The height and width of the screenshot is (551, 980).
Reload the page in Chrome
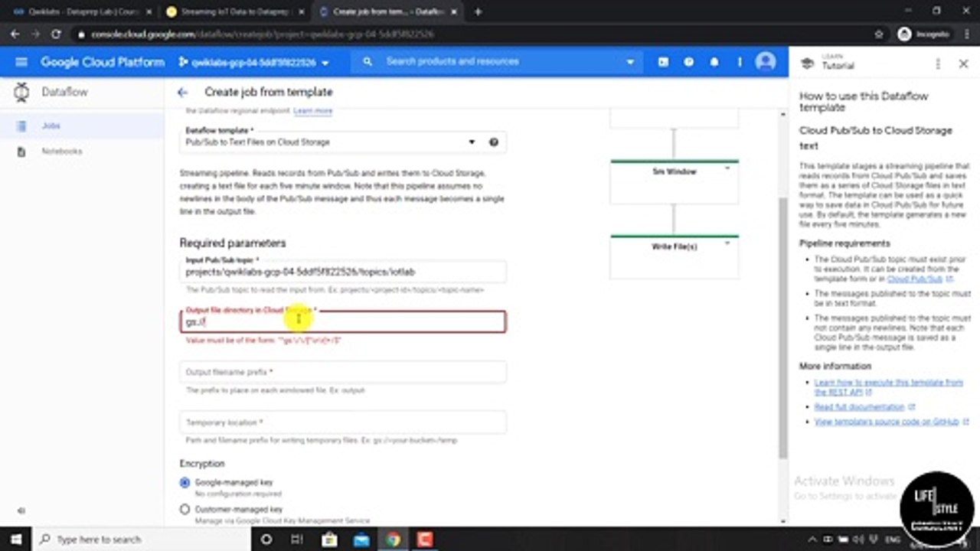point(56,34)
